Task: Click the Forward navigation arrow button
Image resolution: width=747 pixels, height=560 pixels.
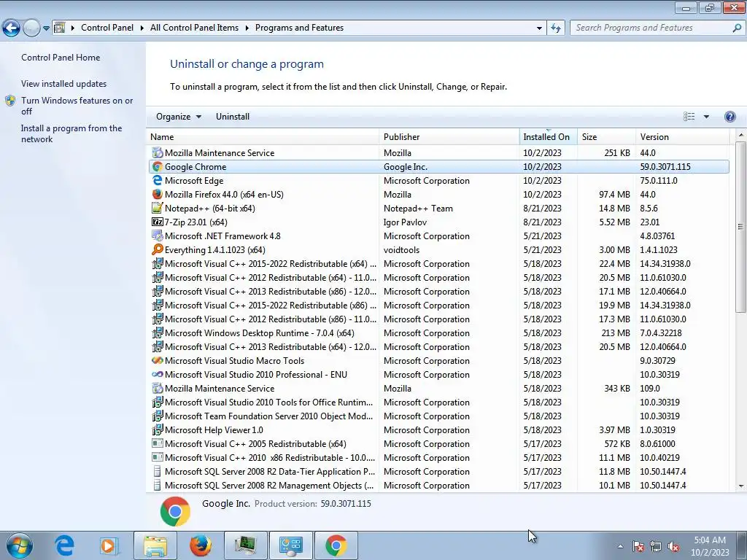Action: (x=31, y=28)
